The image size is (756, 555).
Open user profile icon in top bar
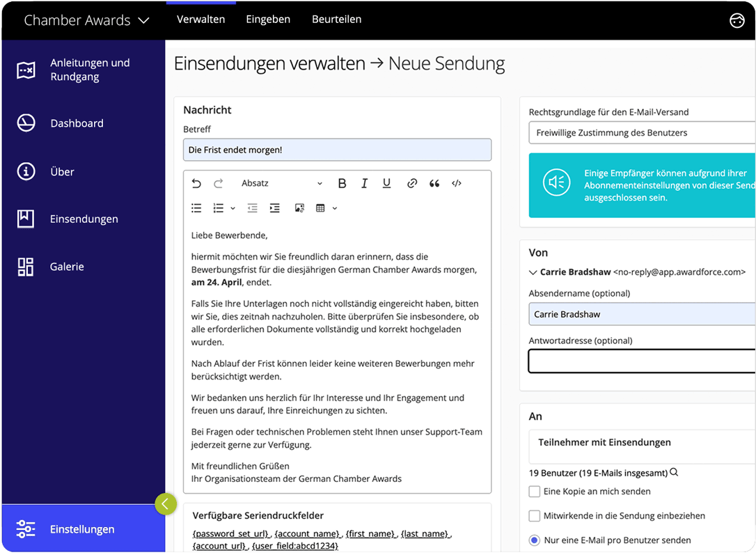coord(737,20)
